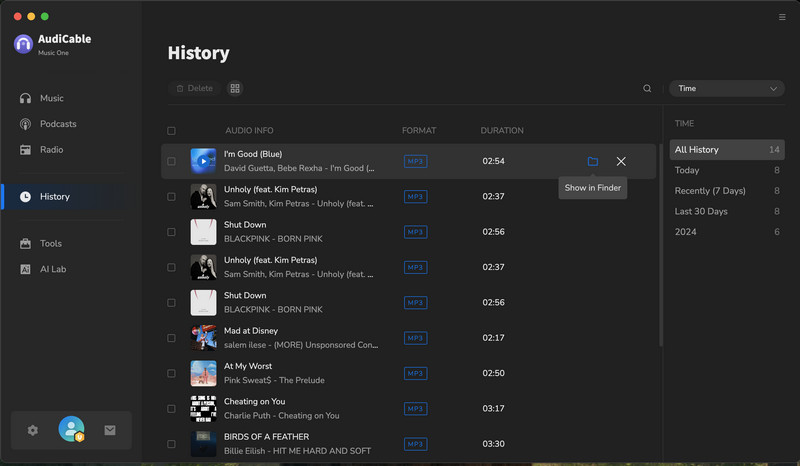This screenshot has width=800, height=466.
Task: Switch to grid view layout
Action: (x=235, y=88)
